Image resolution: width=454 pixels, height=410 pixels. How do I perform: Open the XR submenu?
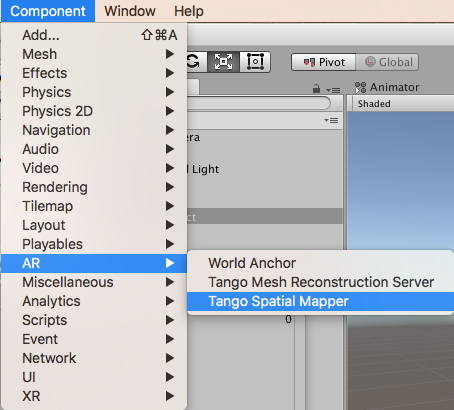(94, 396)
